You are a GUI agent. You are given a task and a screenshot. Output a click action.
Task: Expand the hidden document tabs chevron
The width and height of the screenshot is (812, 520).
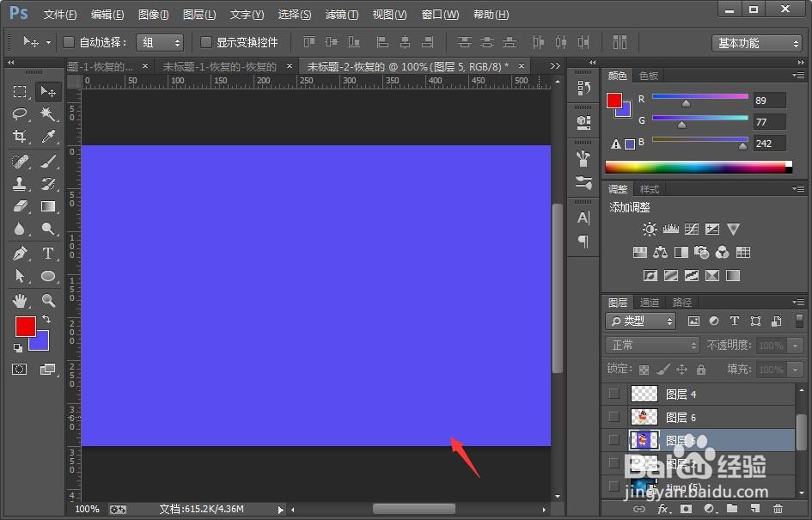555,66
